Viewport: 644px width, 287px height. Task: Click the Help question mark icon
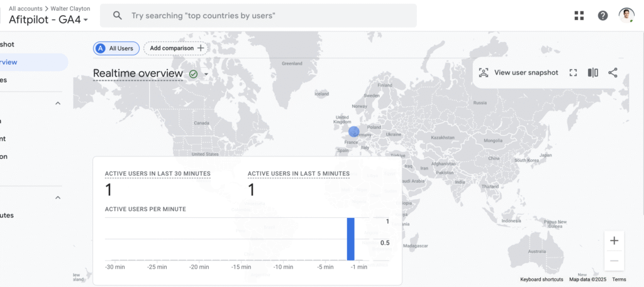(x=602, y=16)
